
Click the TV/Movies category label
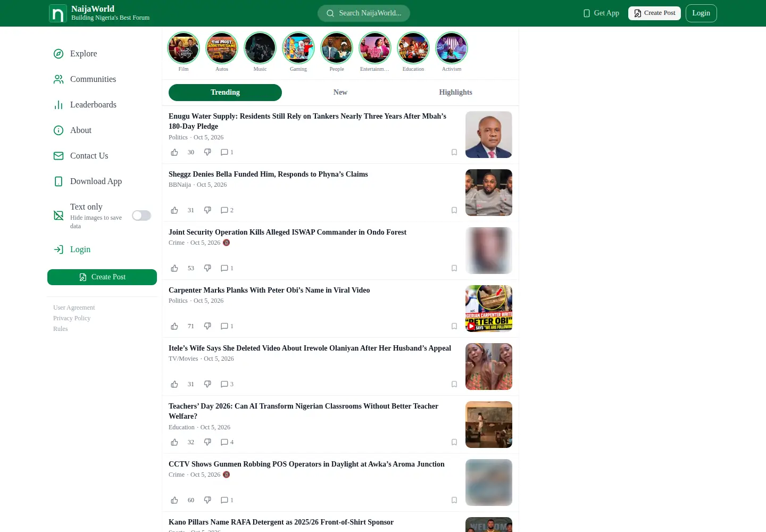tap(184, 359)
